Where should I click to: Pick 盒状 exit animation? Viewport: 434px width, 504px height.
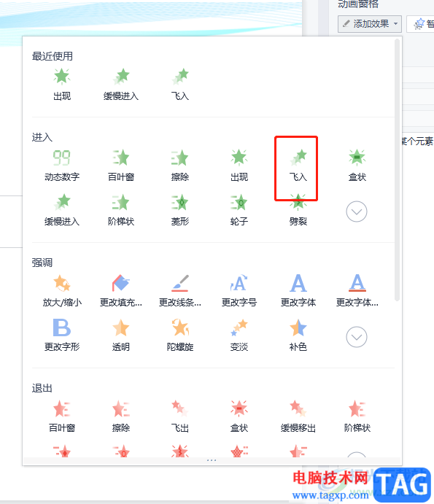(x=239, y=416)
